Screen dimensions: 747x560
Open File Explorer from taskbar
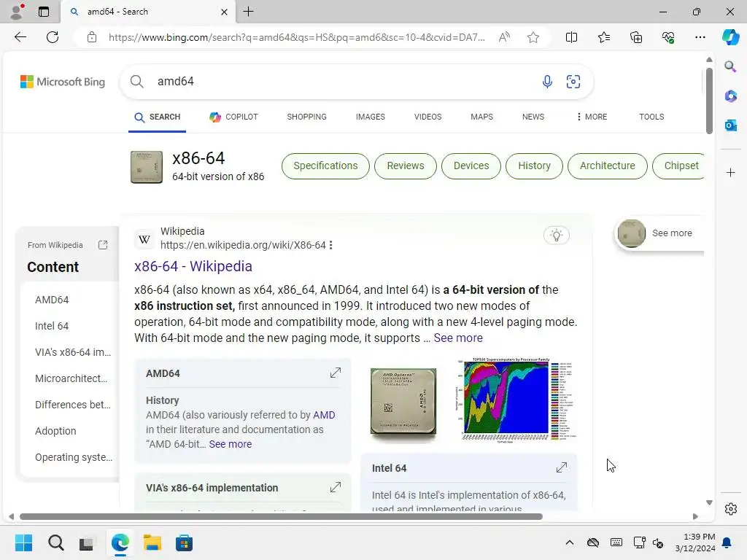152,542
